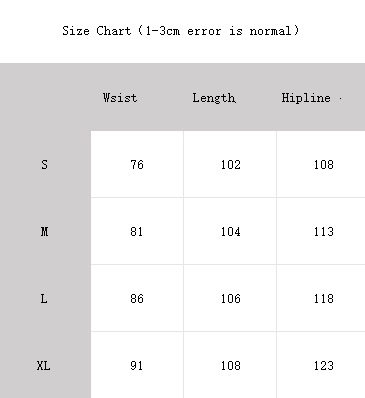Select the Length column header

[214, 98]
